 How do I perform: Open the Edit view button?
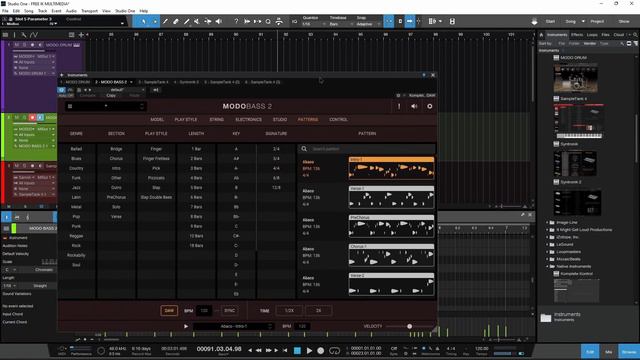(590, 351)
